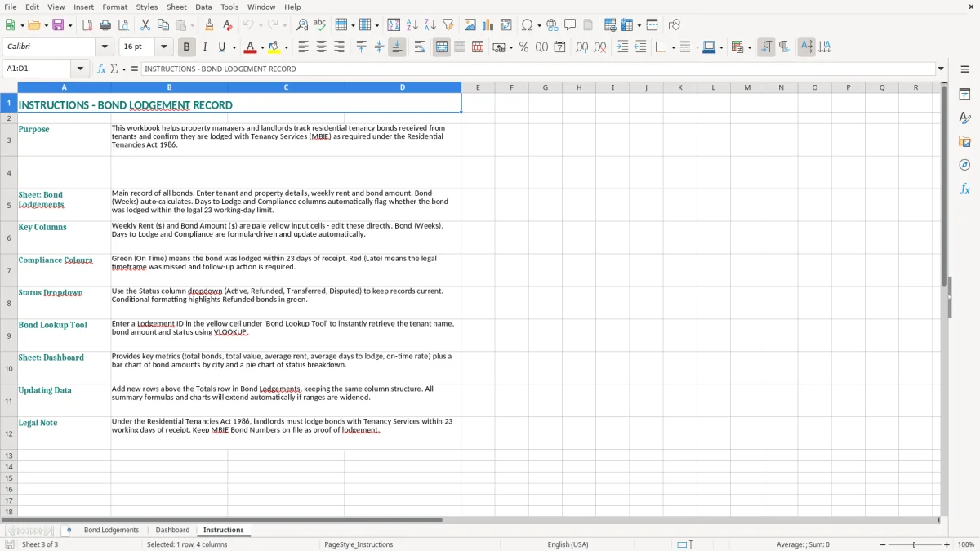
Task: Click the Format as Percent icon
Action: 523,47
